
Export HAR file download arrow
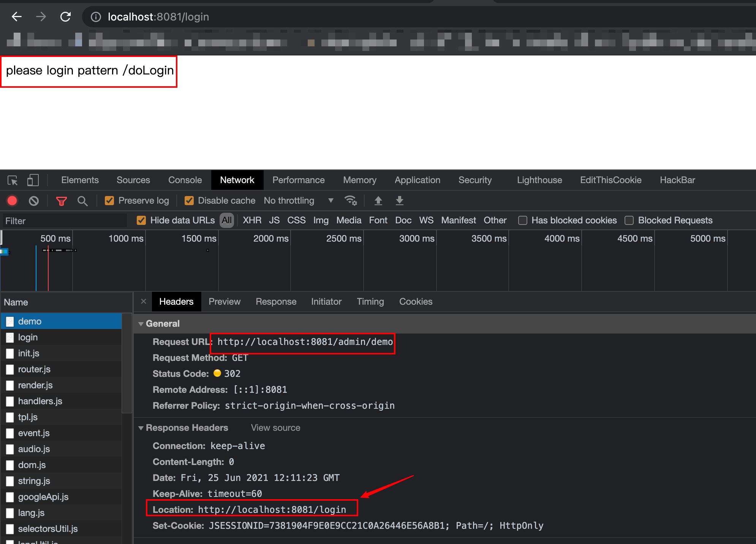click(399, 201)
